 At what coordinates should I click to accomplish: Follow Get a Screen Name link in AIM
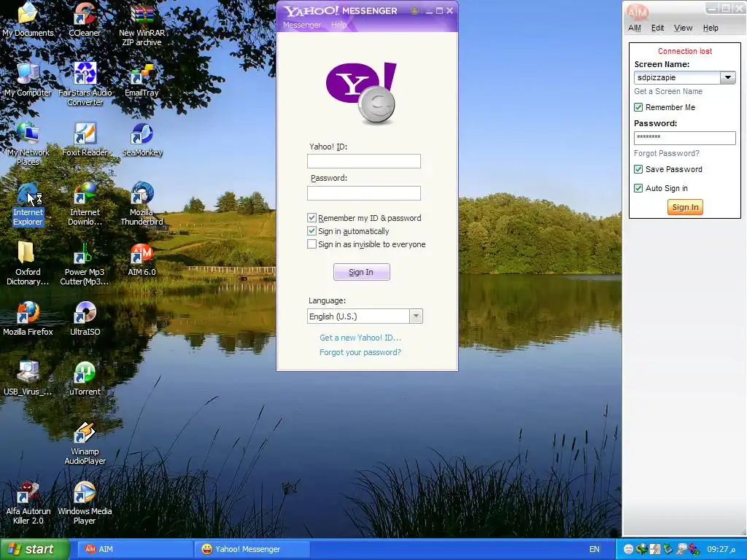[668, 91]
